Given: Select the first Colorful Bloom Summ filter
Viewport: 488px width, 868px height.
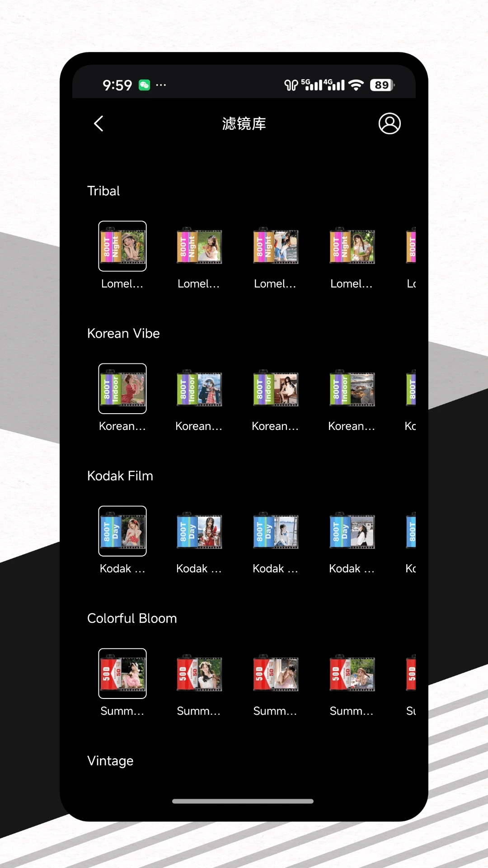Looking at the screenshot, I should 122,674.
